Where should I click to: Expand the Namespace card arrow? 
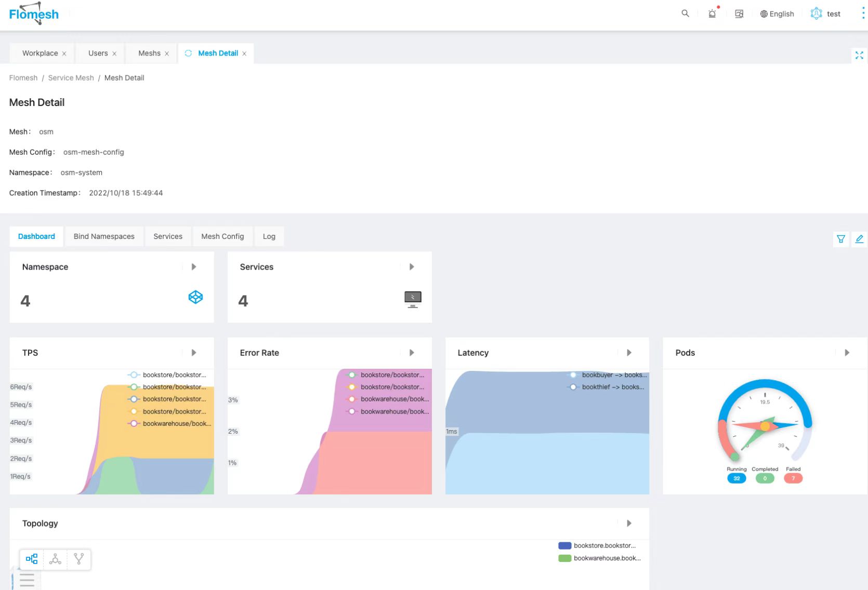point(194,267)
